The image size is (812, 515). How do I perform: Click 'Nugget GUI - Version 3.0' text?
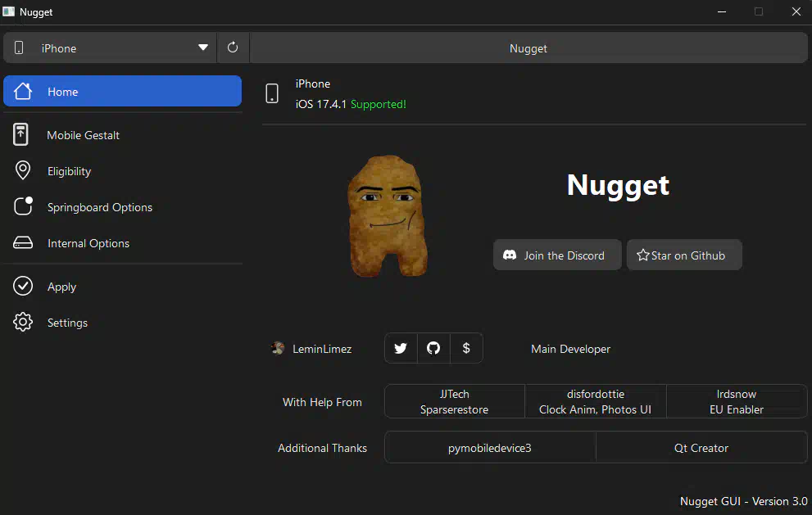pos(744,501)
